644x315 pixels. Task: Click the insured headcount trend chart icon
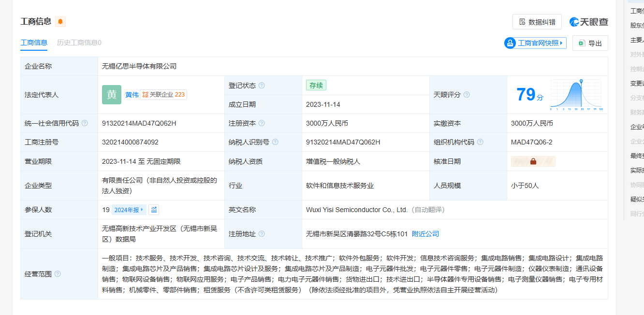coord(154,210)
